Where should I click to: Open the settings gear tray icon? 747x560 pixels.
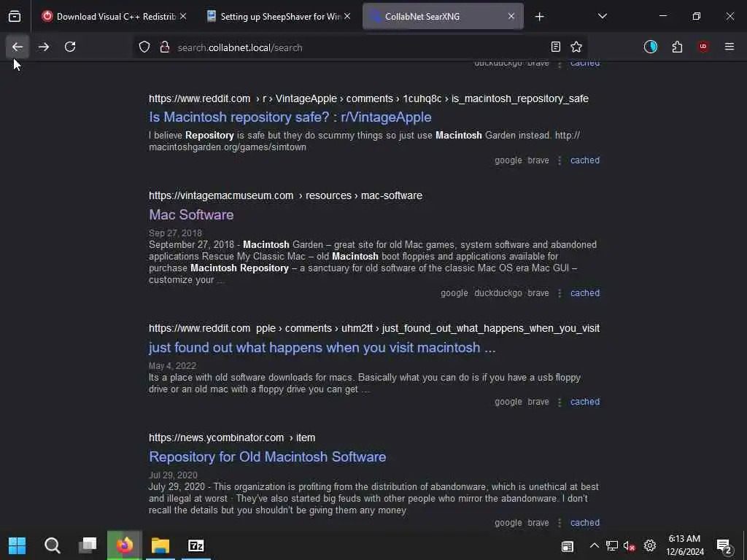pyautogui.click(x=650, y=545)
